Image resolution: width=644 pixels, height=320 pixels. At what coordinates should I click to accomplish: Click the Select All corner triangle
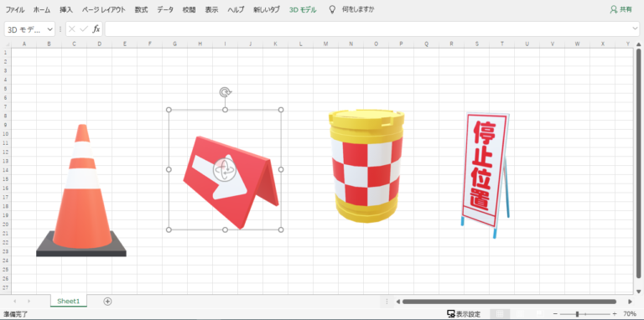(x=7, y=44)
